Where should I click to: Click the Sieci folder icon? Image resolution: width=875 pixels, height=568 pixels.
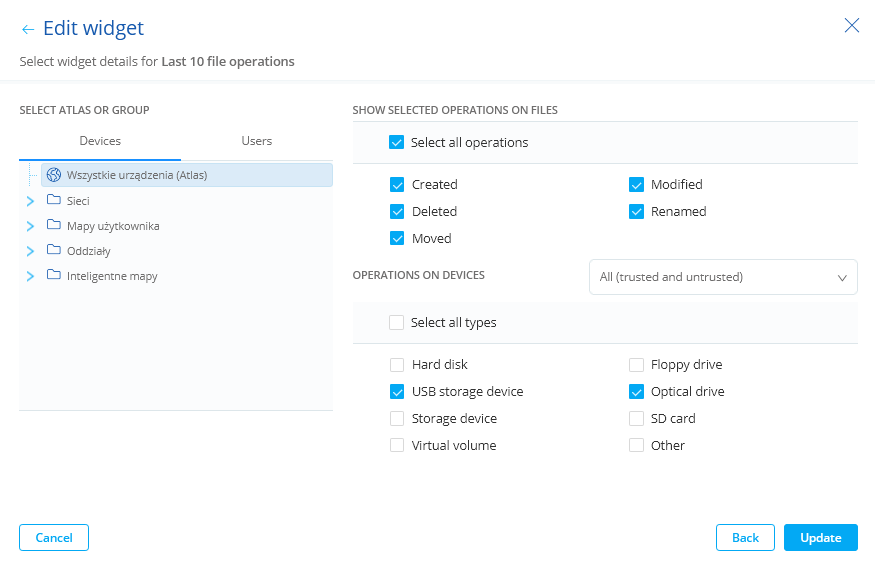[54, 200]
